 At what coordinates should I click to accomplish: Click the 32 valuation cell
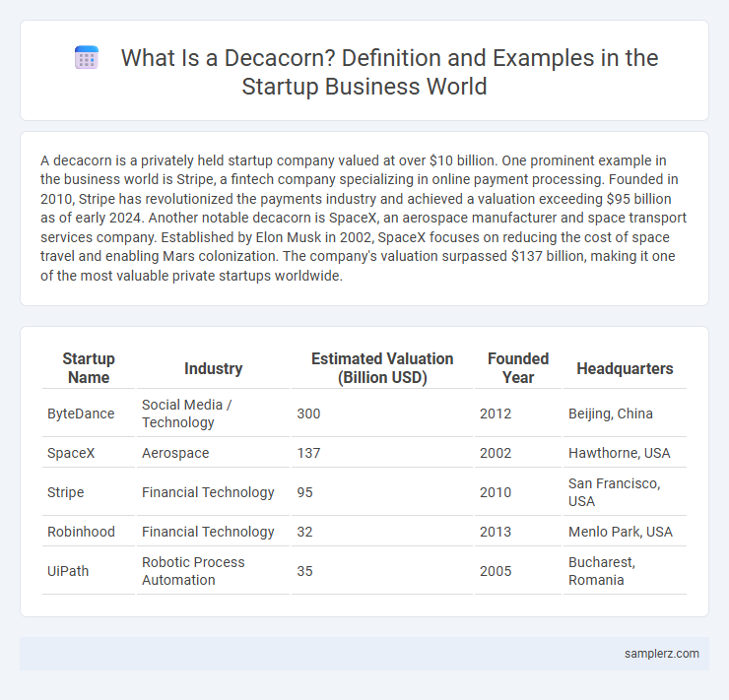click(382, 532)
